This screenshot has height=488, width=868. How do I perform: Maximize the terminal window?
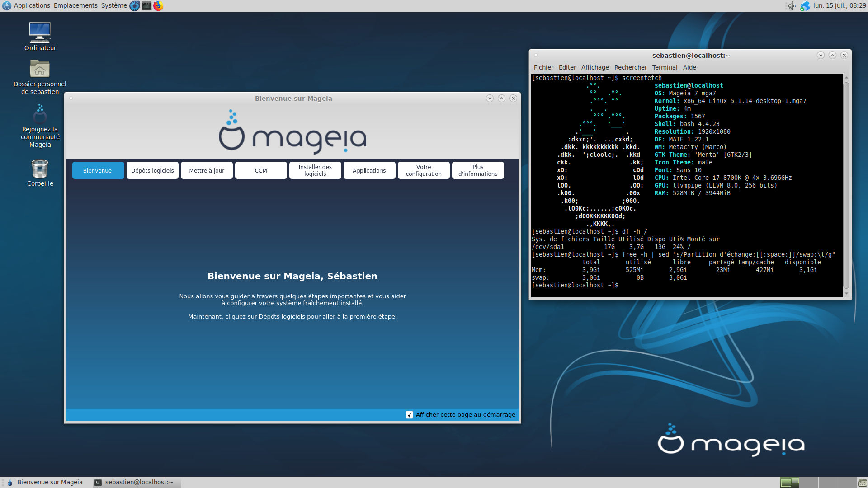click(x=832, y=55)
